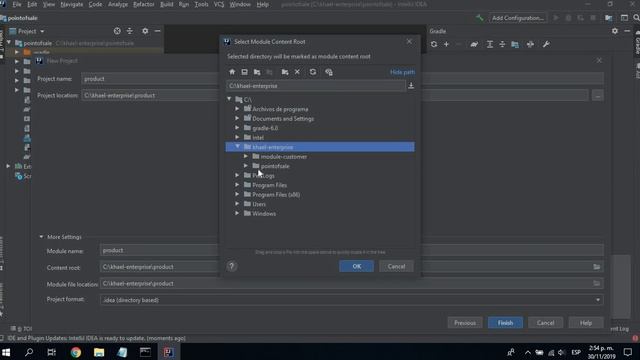Click Finish in New Project wizard
The height and width of the screenshot is (360, 640).
point(505,323)
